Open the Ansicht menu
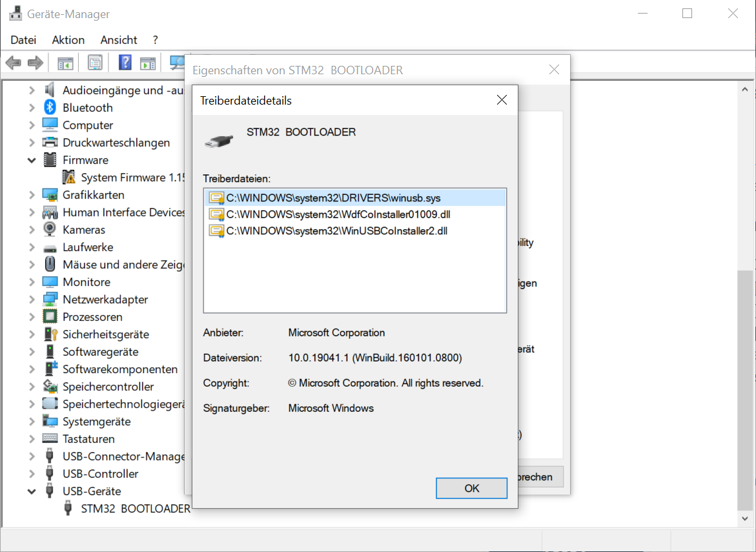756x552 pixels. 119,40
